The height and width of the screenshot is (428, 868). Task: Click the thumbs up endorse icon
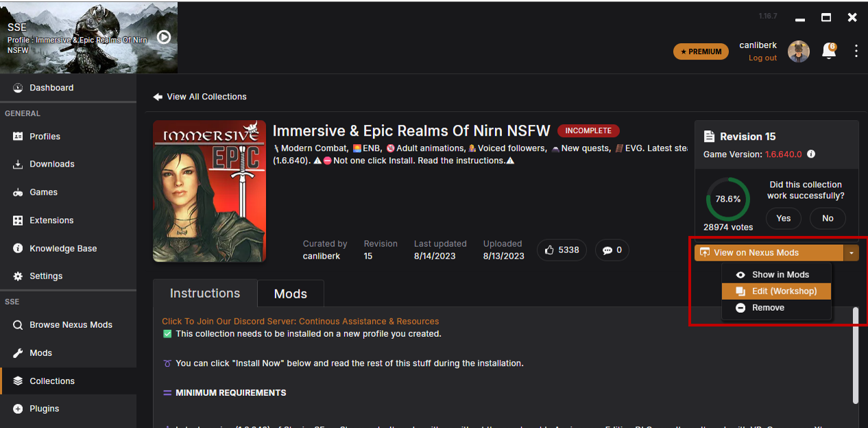point(549,250)
